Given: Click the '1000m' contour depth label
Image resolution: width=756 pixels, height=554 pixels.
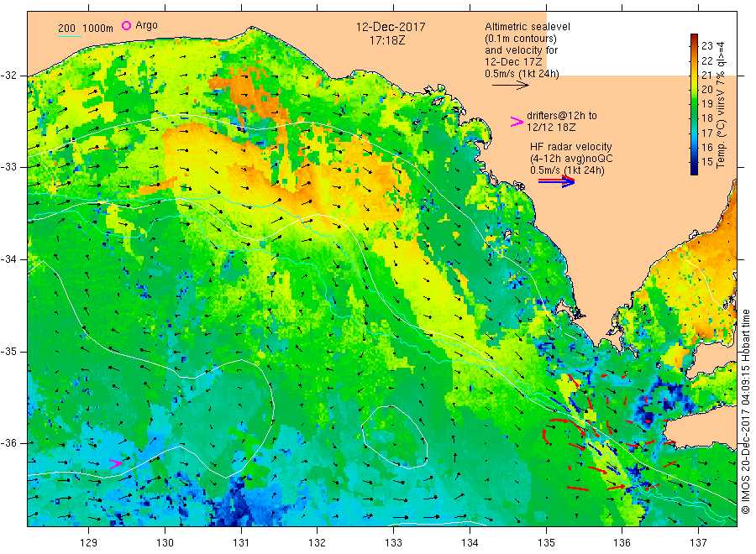Looking at the screenshot, I should pyautogui.click(x=97, y=29).
